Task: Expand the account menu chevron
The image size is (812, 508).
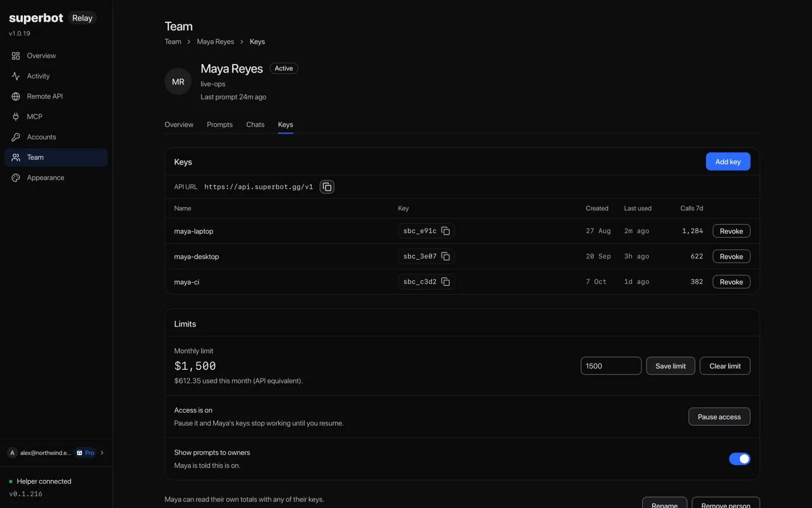Action: click(102, 453)
